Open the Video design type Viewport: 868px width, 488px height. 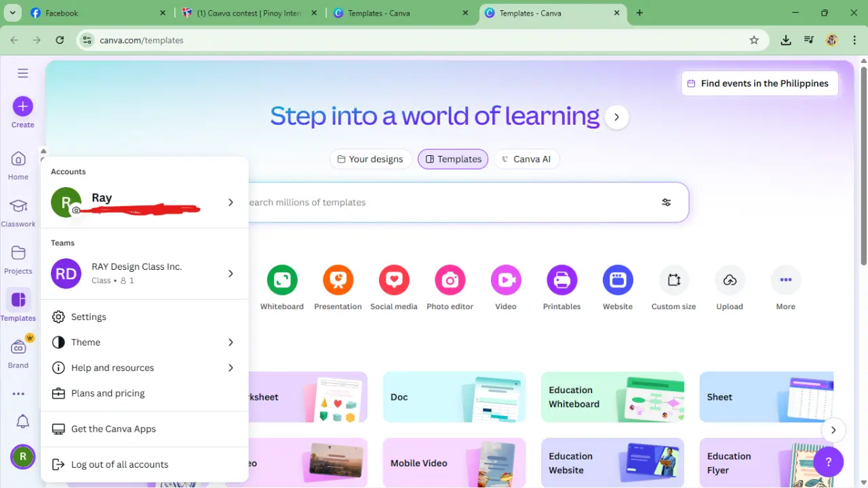[506, 288]
